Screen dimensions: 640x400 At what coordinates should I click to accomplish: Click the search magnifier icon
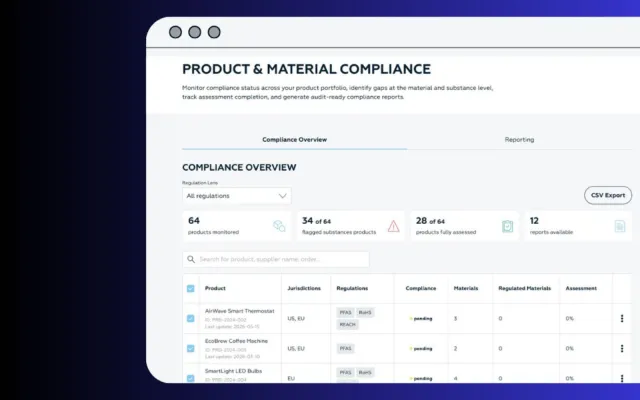[x=191, y=259]
